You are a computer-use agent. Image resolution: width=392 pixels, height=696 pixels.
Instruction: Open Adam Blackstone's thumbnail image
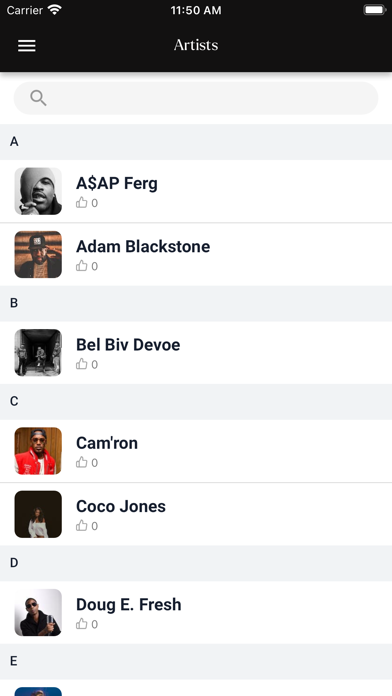tap(38, 254)
